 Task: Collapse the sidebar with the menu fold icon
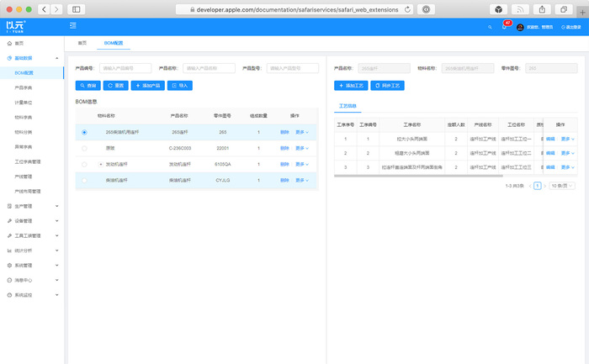coord(73,26)
